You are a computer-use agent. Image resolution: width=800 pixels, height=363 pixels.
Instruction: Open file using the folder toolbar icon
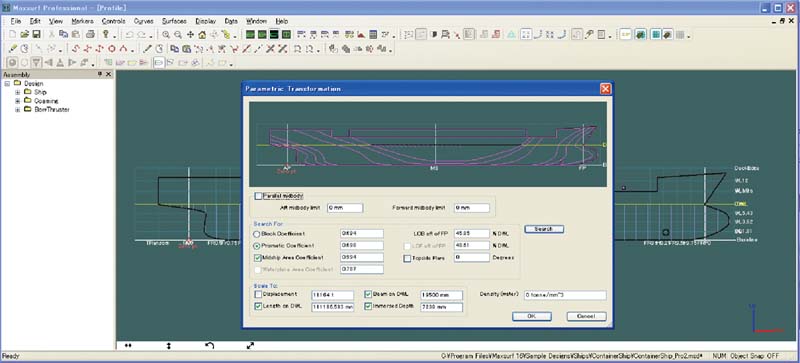(x=24, y=35)
